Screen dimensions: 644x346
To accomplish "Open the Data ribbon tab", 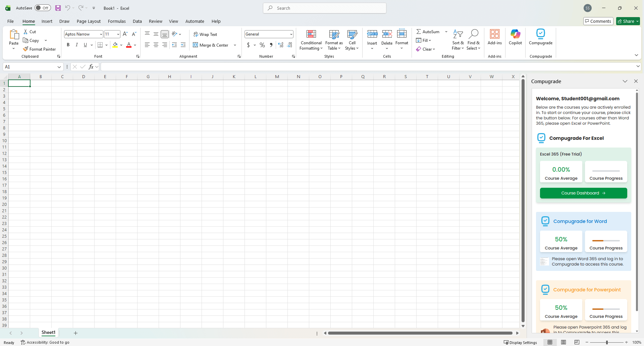I will pos(138,21).
